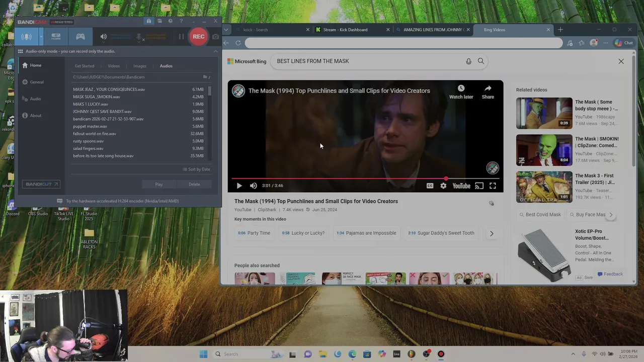The width and height of the screenshot is (644, 362).
Task: Open Bandicam output folder icon in title bar
Action: pyautogui.click(x=159, y=21)
